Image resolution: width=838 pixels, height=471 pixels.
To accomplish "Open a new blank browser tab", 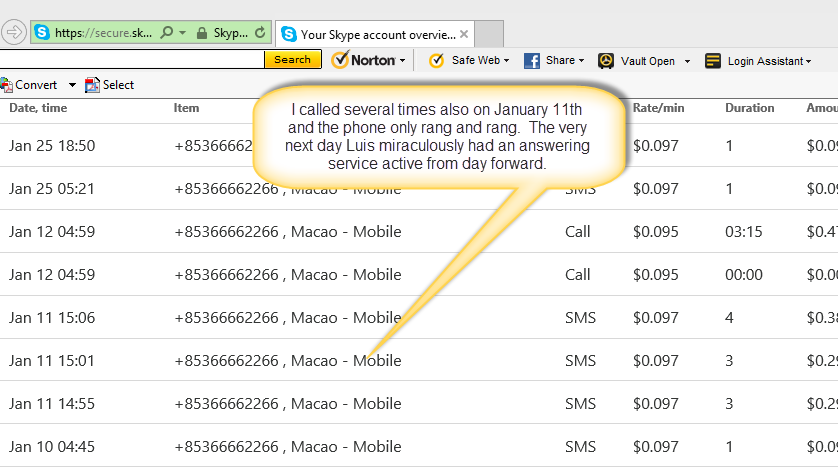I will (x=489, y=34).
